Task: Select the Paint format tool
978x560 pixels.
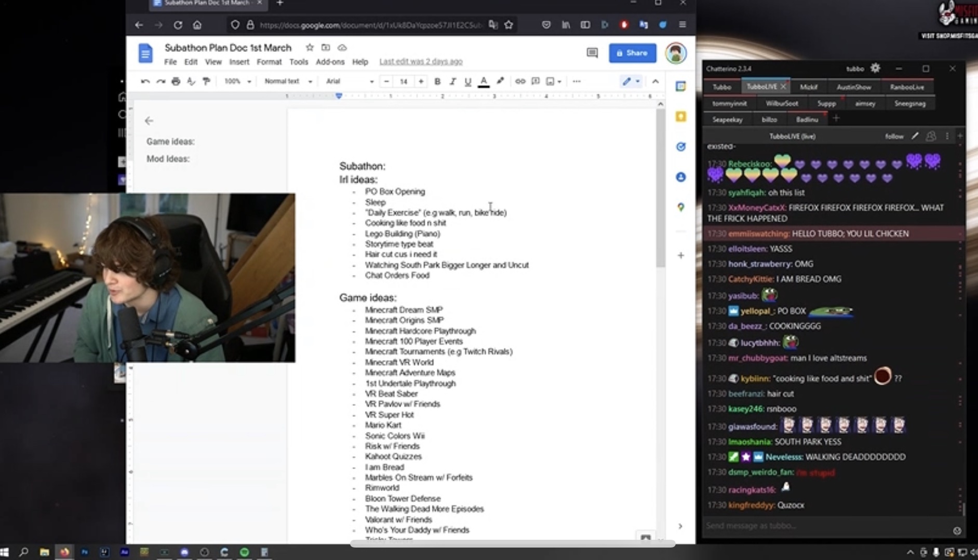Action: tap(206, 81)
